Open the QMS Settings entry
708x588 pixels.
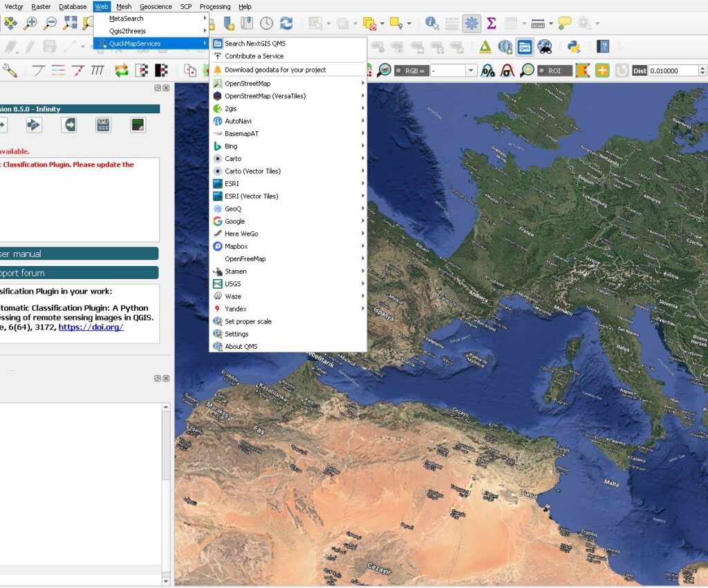pyautogui.click(x=288, y=334)
